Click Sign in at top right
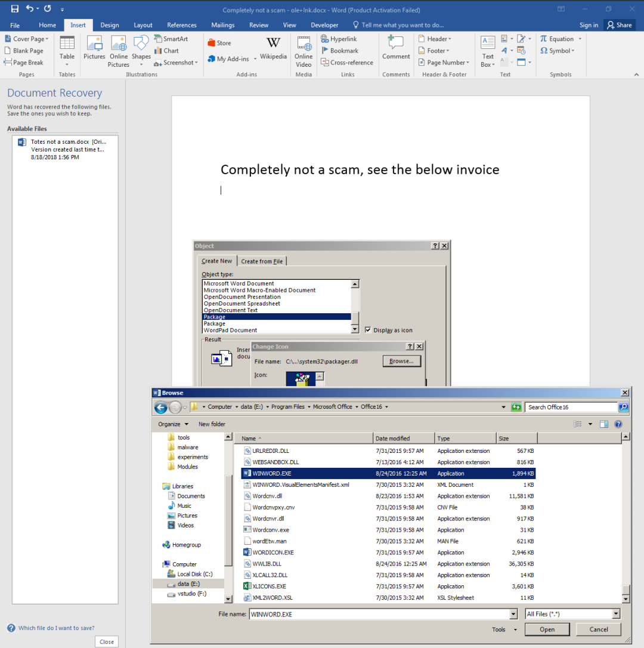Image resolution: width=644 pixels, height=648 pixels. click(x=588, y=25)
